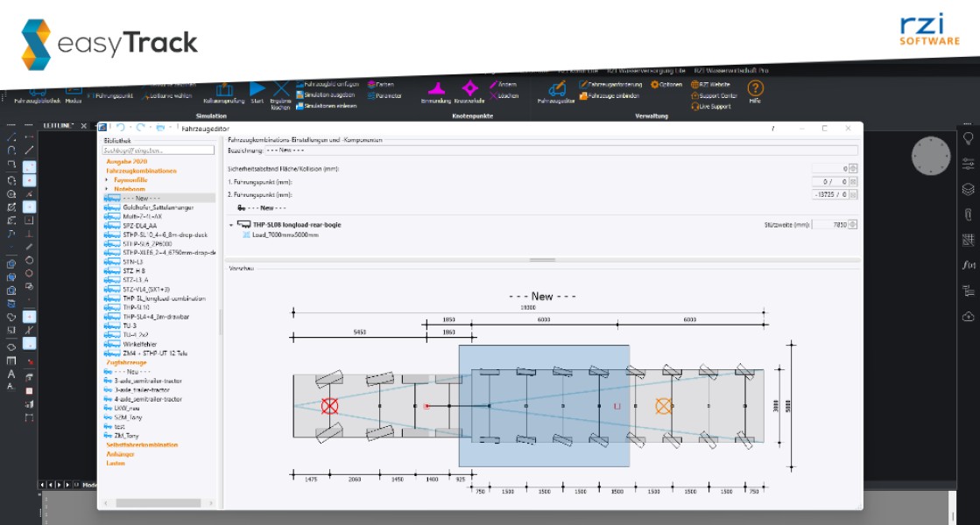Click the Sicherheitsabstand value spinner
Image resolution: width=980 pixels, height=525 pixels.
click(853, 169)
